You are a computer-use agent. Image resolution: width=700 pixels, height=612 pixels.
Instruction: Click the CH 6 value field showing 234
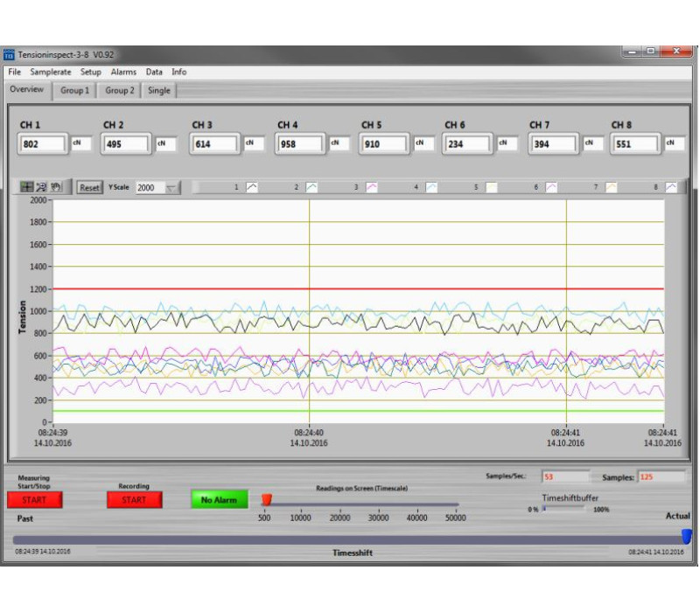(x=467, y=144)
